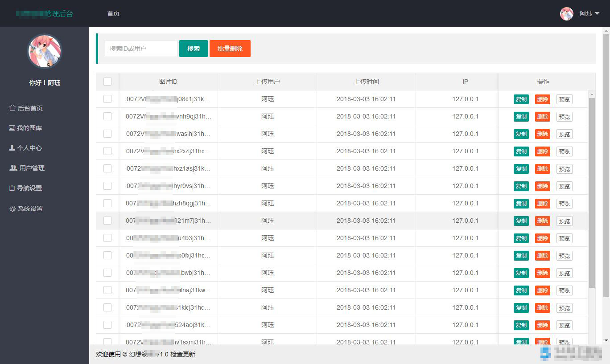Click the home icon beside 后台首页
Viewport: 610px width, 364px height.
pos(12,108)
